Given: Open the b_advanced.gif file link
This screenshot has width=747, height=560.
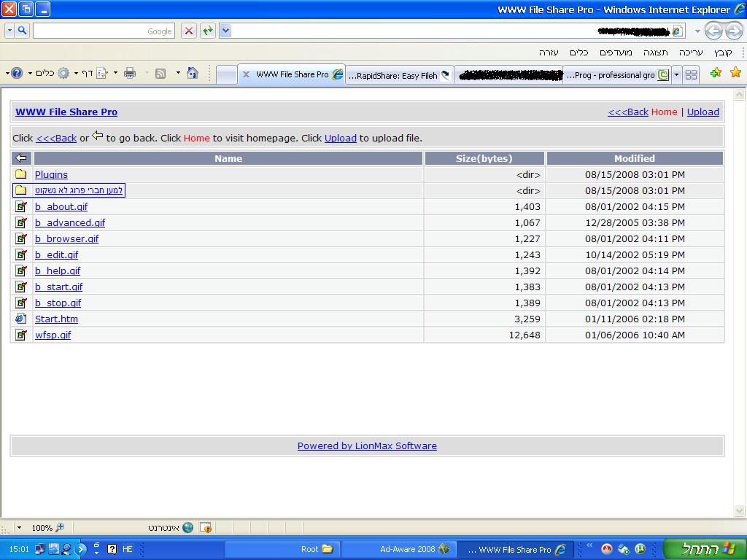Looking at the screenshot, I should [x=69, y=222].
